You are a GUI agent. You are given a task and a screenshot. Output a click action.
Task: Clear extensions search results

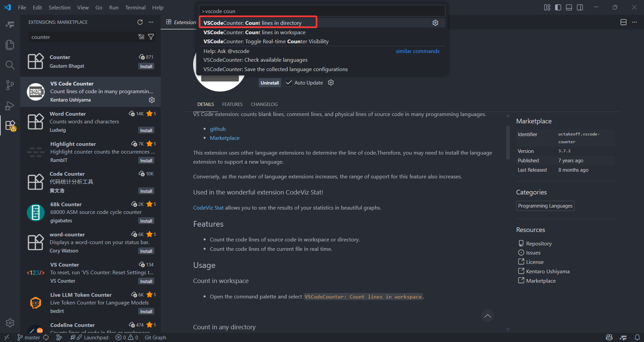pos(141,37)
